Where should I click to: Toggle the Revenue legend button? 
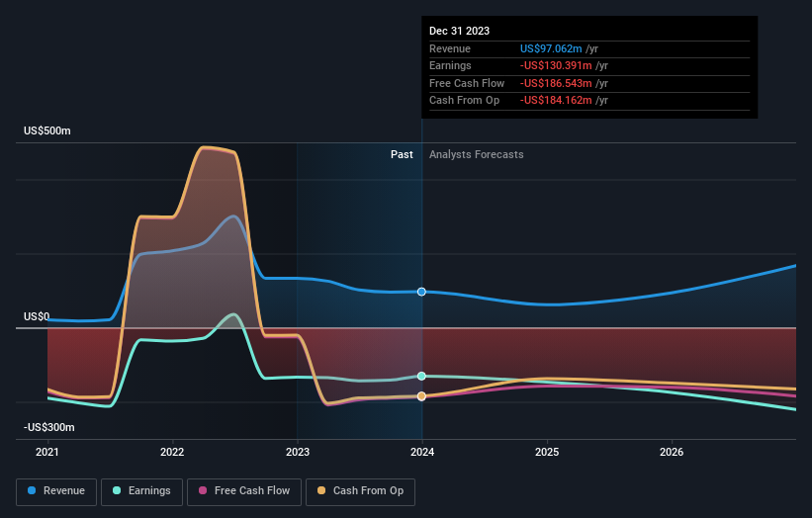[x=56, y=491]
